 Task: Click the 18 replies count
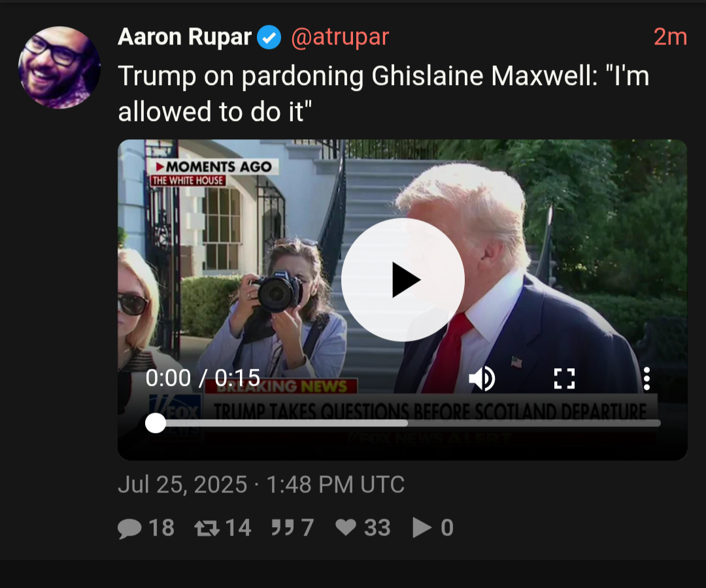click(x=161, y=528)
